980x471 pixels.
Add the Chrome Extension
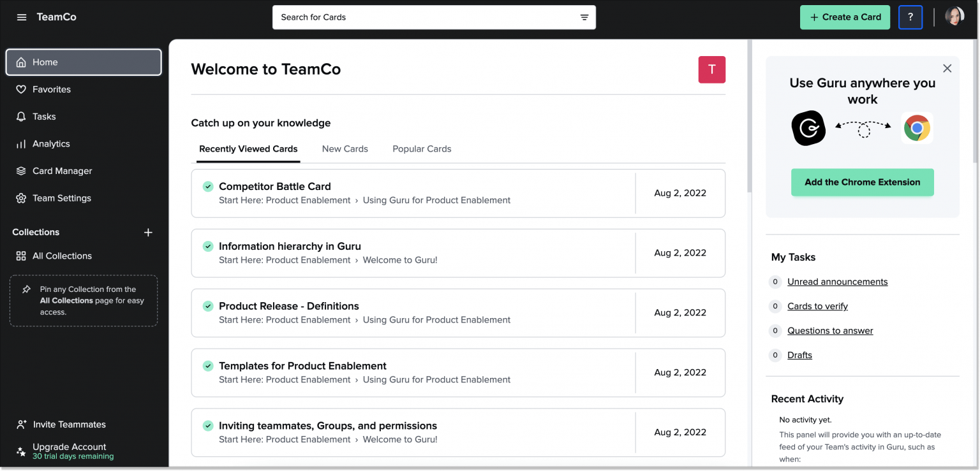click(863, 182)
